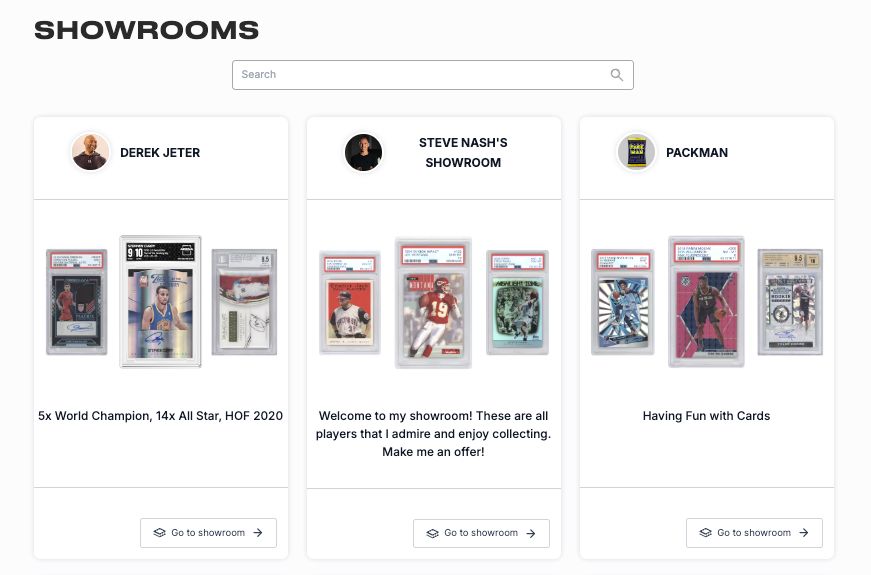Click Derek Jeter's profile avatar
The height and width of the screenshot is (575, 871).
90,152
